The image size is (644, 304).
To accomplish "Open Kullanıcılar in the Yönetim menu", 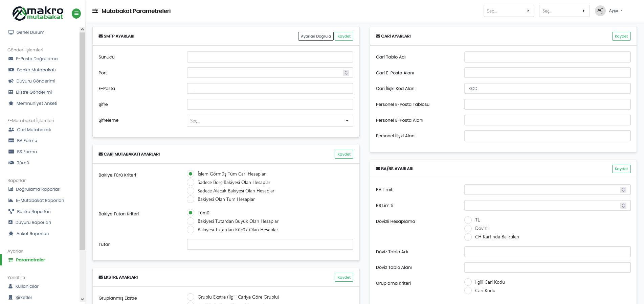I will click(x=27, y=286).
